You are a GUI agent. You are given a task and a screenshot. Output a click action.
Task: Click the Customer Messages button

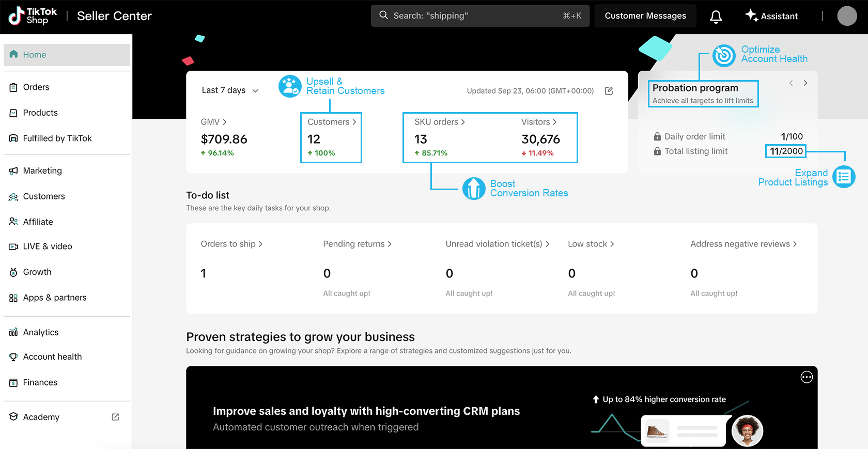pyautogui.click(x=645, y=16)
